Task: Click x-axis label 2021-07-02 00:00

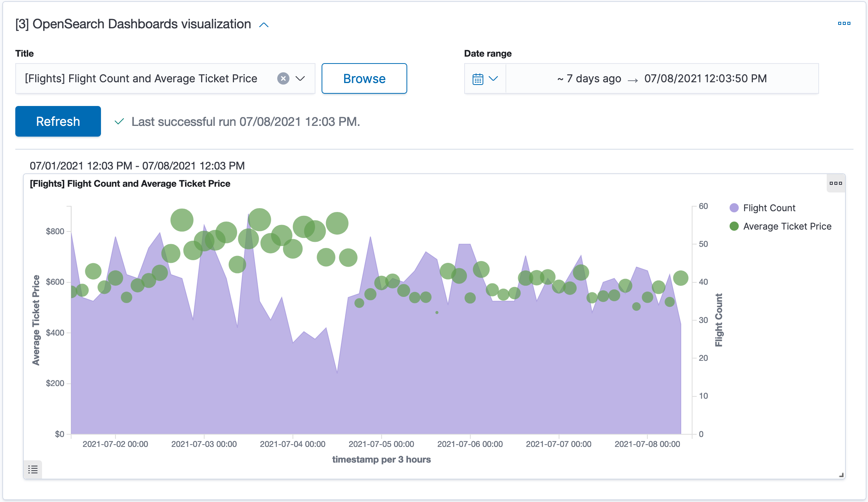Action: coord(115,444)
